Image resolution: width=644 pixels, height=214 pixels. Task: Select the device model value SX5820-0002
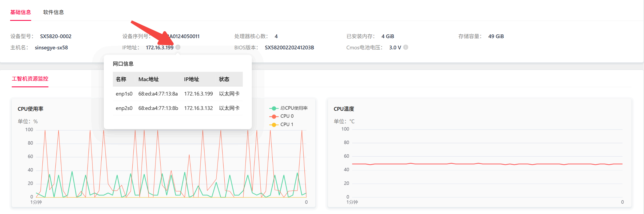tap(56, 36)
